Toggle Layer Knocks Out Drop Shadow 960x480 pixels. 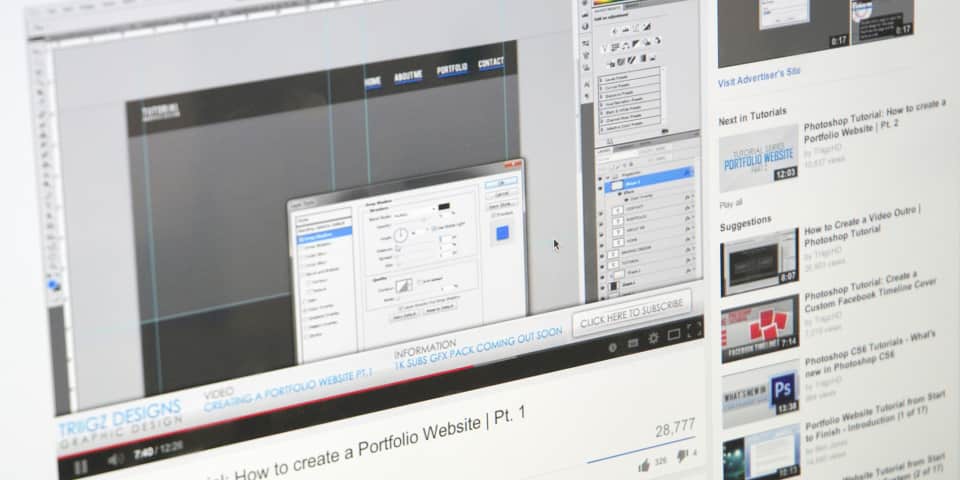[x=400, y=307]
